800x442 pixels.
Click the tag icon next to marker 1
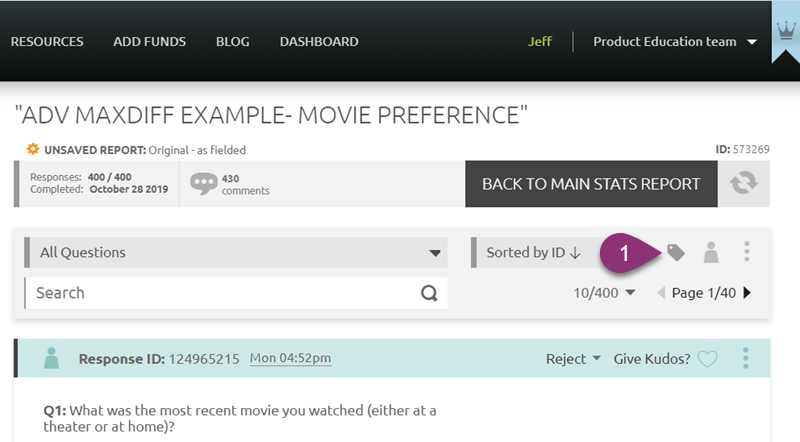[x=676, y=253]
